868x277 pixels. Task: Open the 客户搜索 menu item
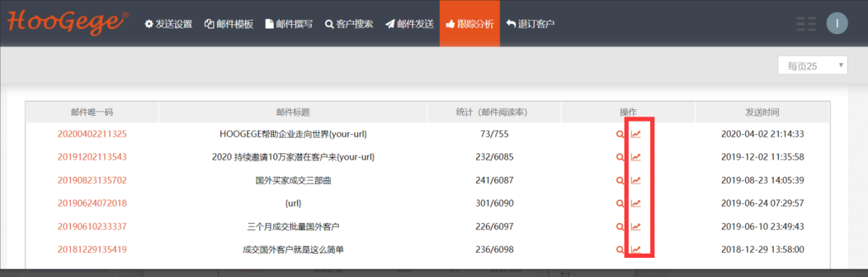tap(349, 23)
